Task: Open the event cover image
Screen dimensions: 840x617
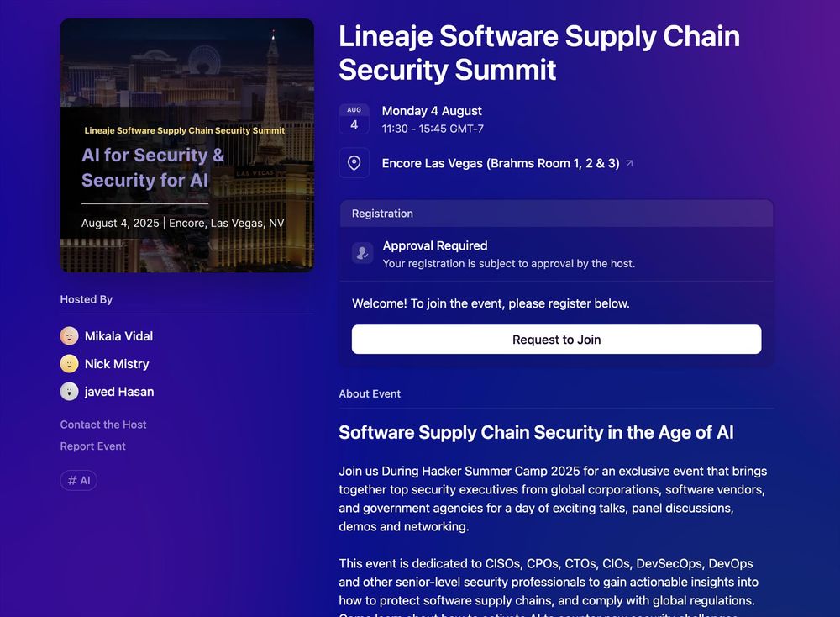Action: (x=187, y=145)
